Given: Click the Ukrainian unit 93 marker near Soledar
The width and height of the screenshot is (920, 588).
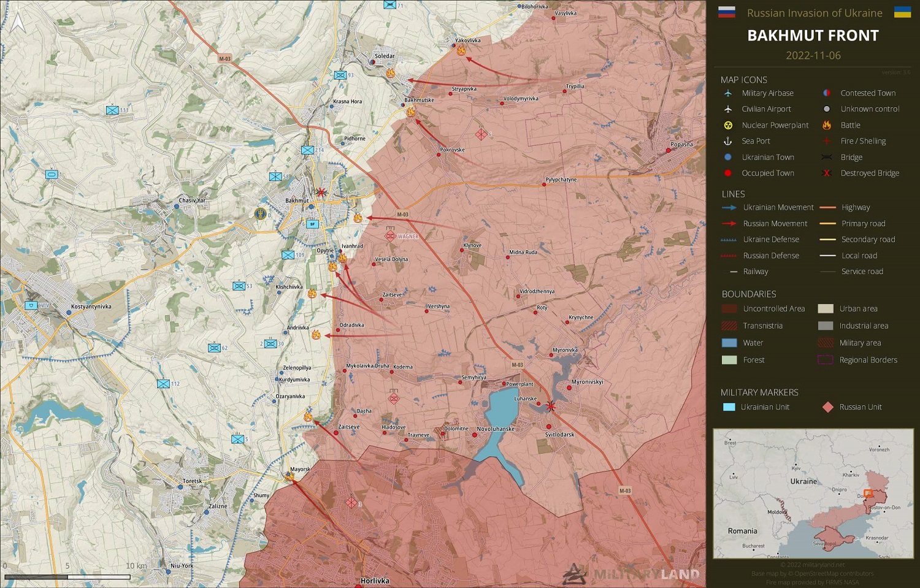Looking at the screenshot, I should tap(340, 75).
